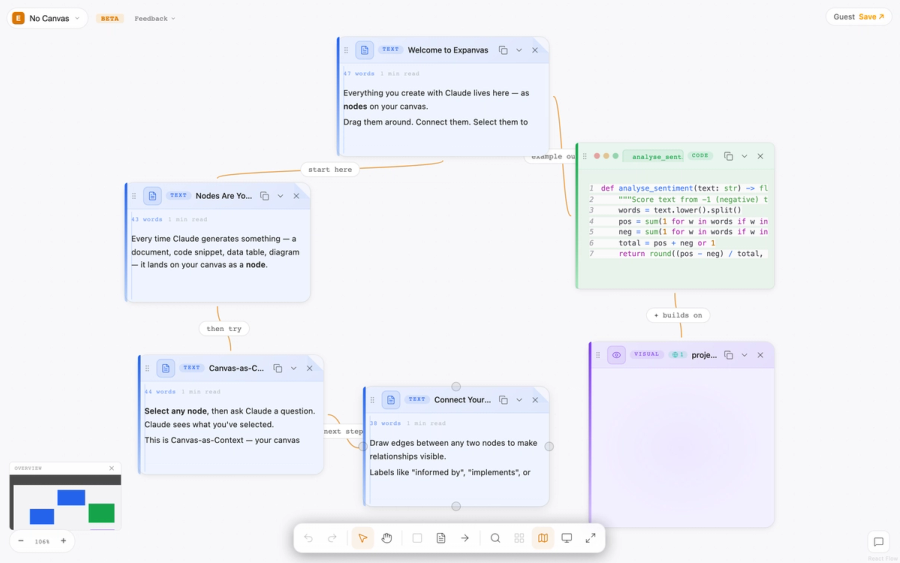Click drag handle of Nodes Are Yo... node

click(134, 196)
